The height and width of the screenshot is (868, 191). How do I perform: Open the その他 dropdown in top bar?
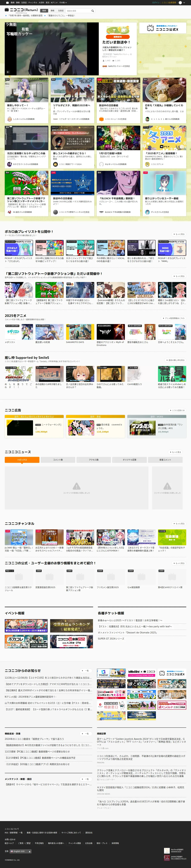tap(63, 2)
